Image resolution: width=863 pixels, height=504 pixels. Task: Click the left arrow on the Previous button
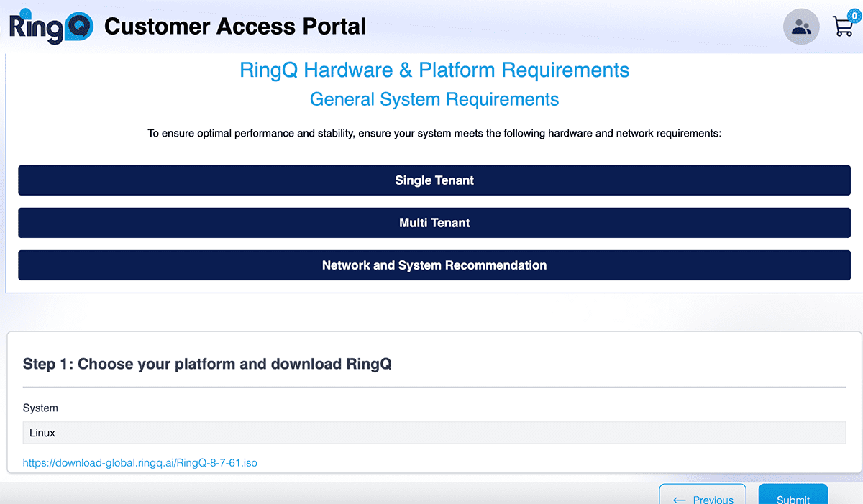pyautogui.click(x=679, y=499)
